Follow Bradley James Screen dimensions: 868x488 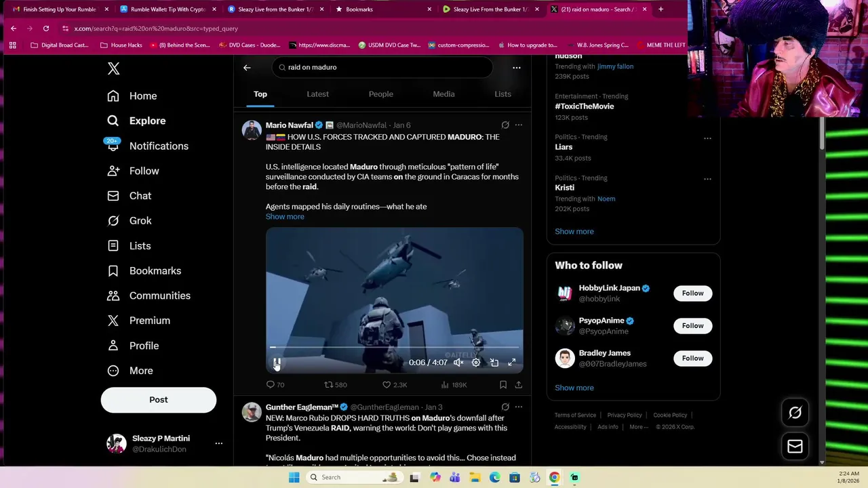692,358
